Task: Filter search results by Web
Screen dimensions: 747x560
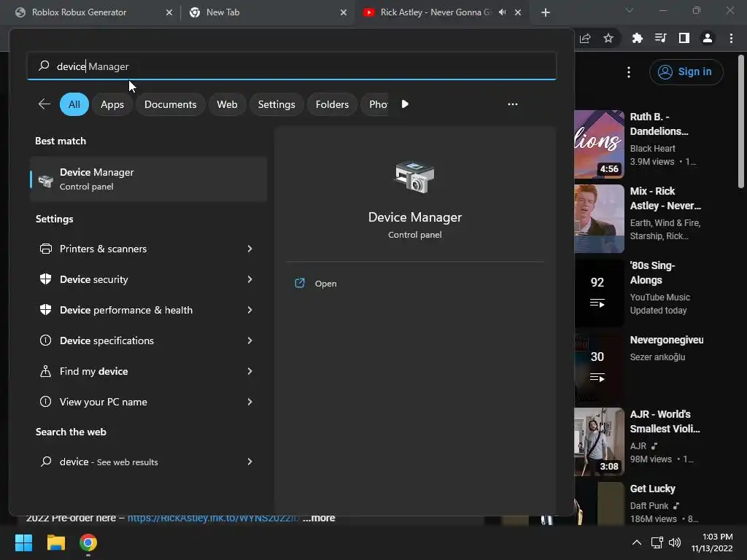Action: [227, 104]
